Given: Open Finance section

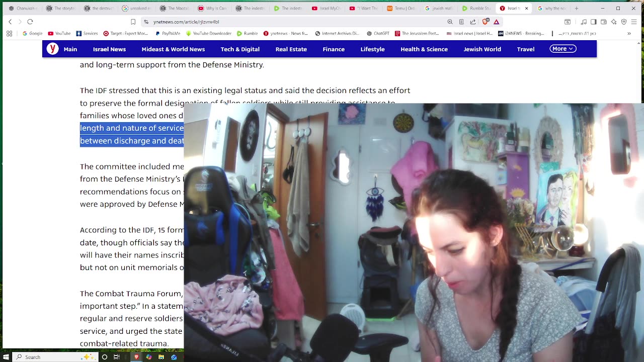Looking at the screenshot, I should [334, 49].
